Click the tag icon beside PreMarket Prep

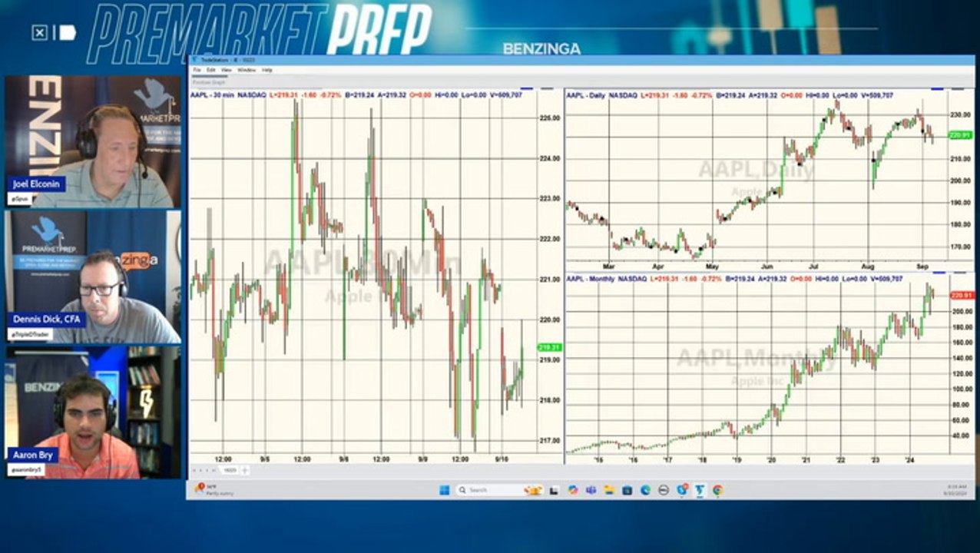pyautogui.click(x=68, y=32)
